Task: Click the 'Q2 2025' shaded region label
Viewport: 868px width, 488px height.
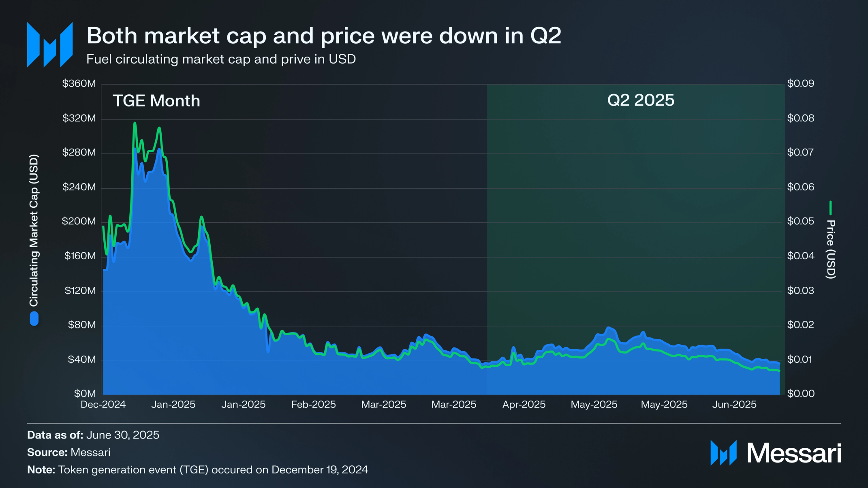Action: pos(641,100)
